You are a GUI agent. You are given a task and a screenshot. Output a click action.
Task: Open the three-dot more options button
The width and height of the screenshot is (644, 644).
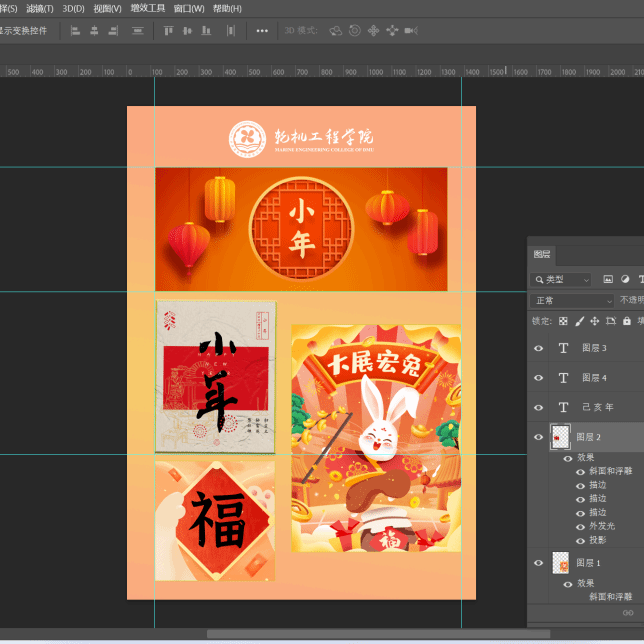[x=262, y=31]
